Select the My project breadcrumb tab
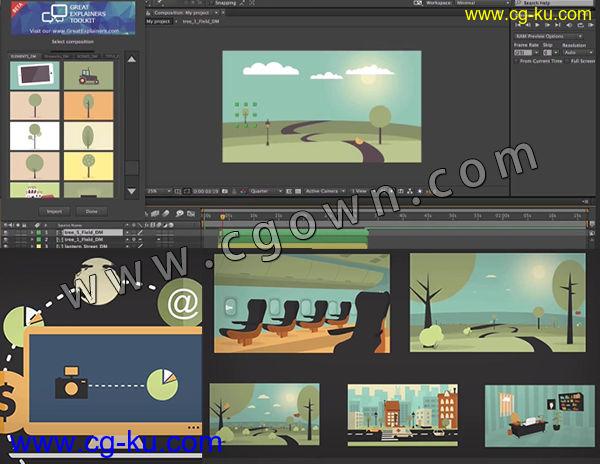This screenshot has height=464, width=600. click(158, 21)
